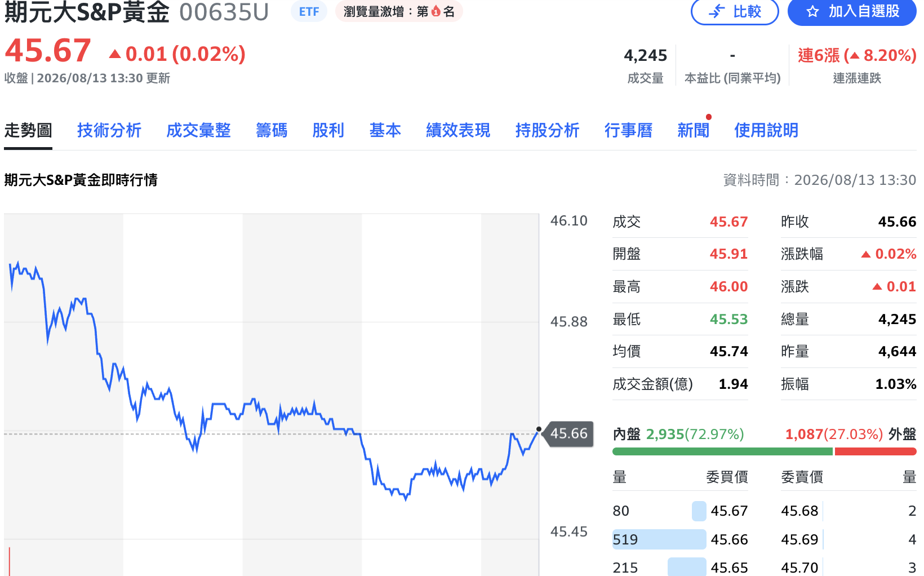Click the 資料時間 timestamp text
The height and width of the screenshot is (576, 924).
(820, 180)
